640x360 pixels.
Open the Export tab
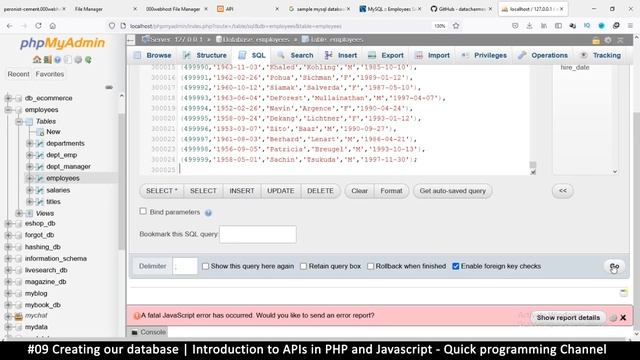click(386, 56)
